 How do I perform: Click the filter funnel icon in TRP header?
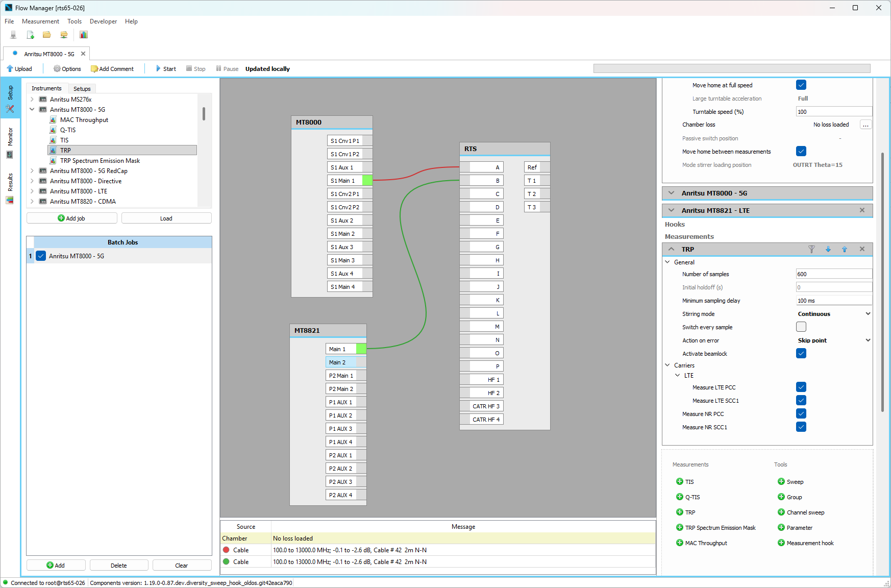(x=811, y=249)
